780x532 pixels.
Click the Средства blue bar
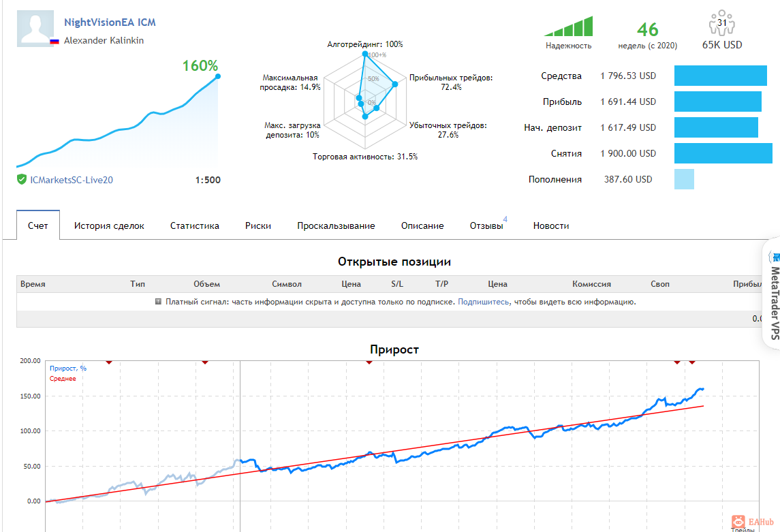720,76
